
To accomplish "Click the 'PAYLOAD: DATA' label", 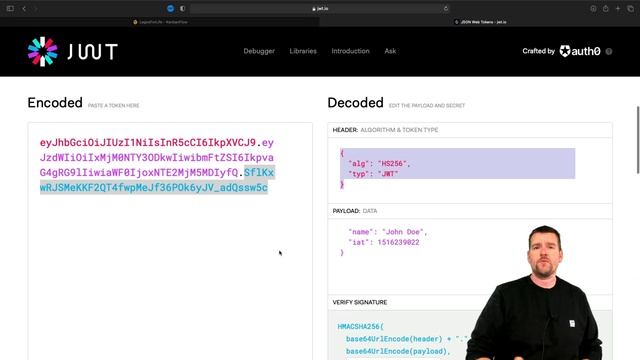I will [x=355, y=211].
